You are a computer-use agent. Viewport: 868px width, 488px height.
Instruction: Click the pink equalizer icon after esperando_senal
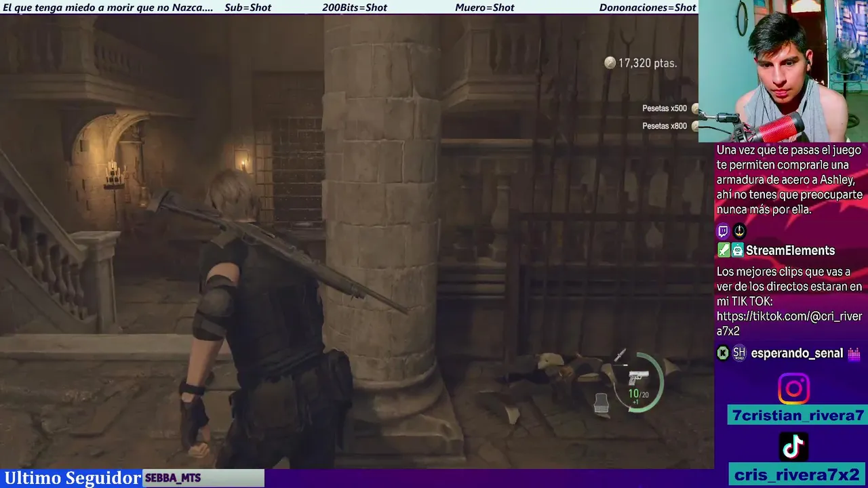[x=854, y=353]
